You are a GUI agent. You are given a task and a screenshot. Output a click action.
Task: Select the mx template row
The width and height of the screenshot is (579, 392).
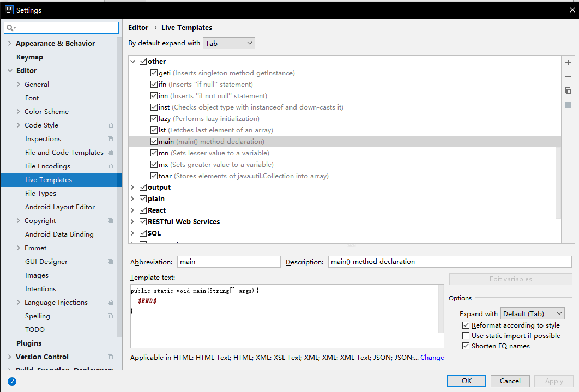pyautogui.click(x=345, y=164)
